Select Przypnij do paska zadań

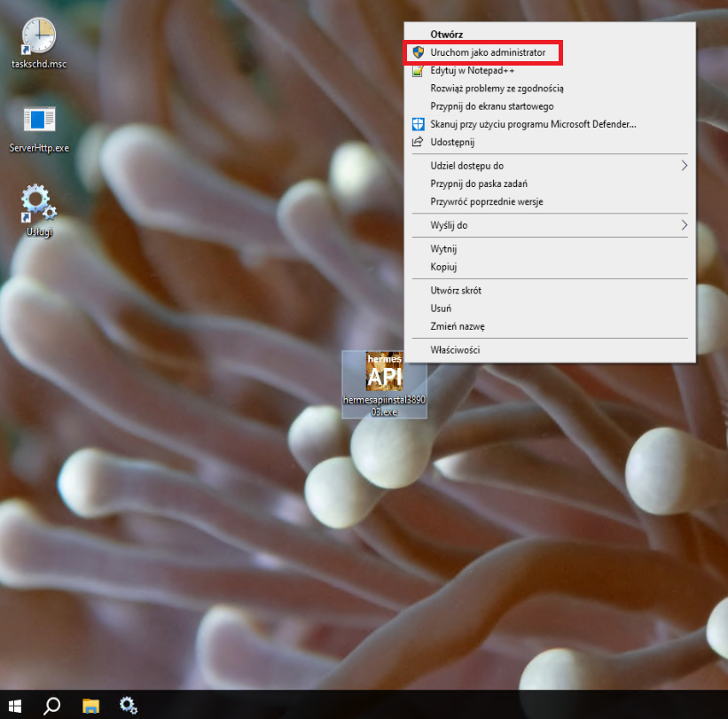pyautogui.click(x=479, y=184)
